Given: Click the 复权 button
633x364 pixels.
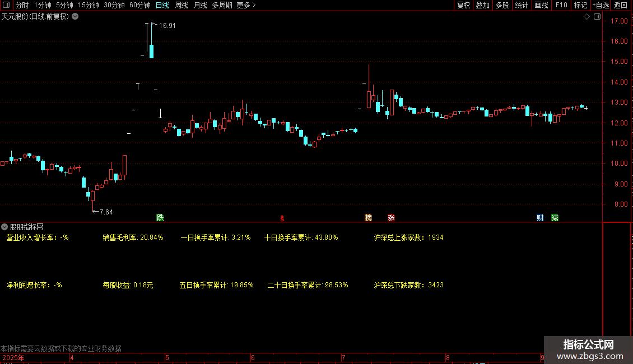Looking at the screenshot, I should [x=463, y=5].
